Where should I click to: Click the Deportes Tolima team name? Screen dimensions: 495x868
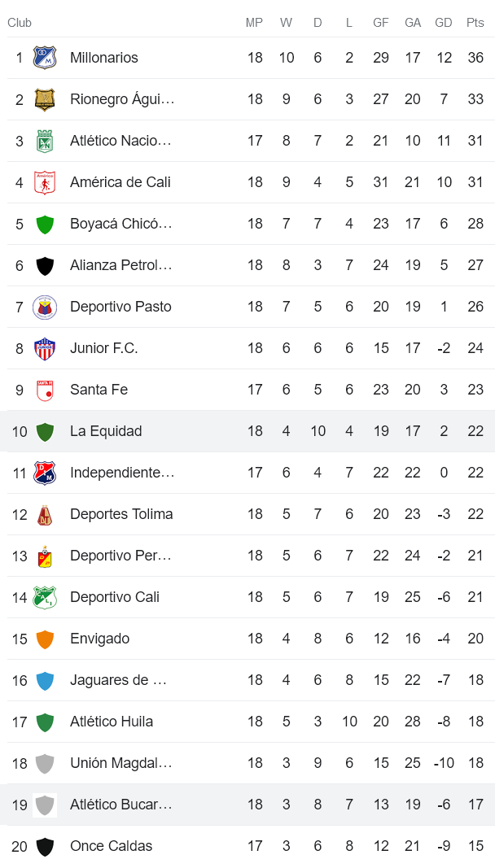tap(121, 514)
